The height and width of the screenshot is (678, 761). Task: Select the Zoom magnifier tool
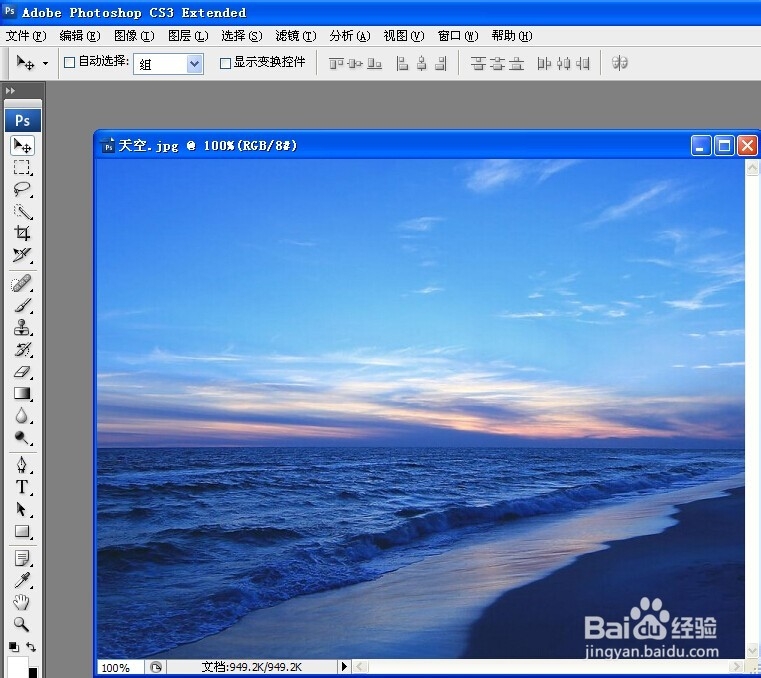[x=22, y=624]
